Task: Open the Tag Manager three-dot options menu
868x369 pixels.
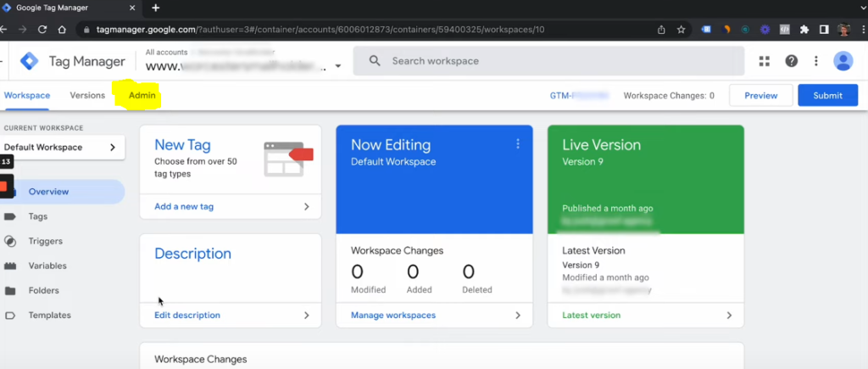Action: point(816,61)
